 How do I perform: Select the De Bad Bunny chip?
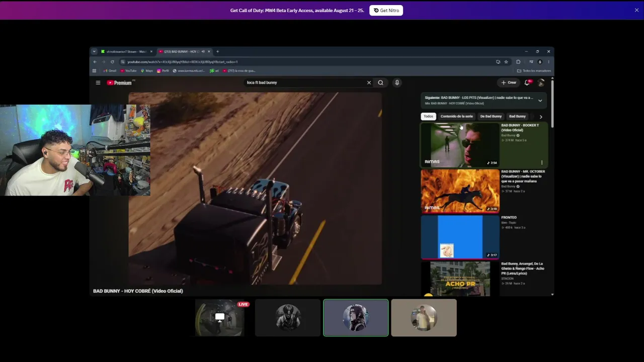[491, 116]
